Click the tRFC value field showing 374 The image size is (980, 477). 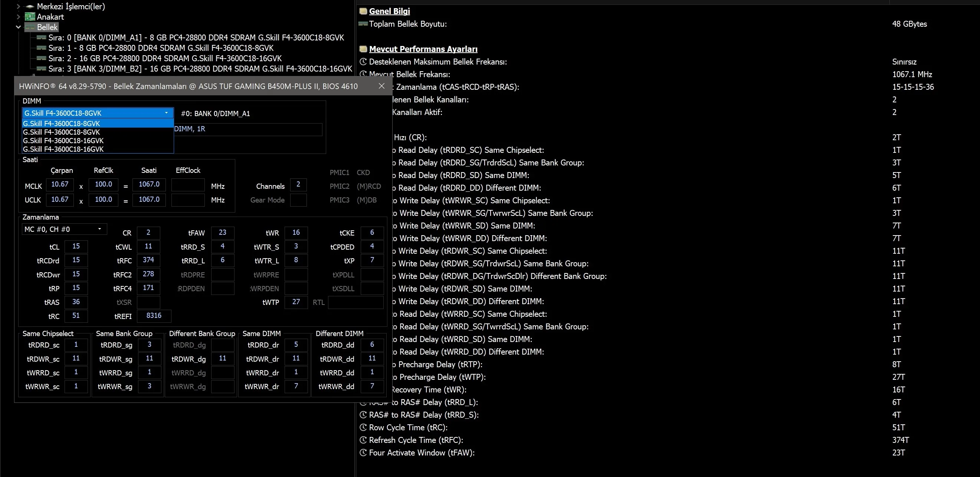coord(148,260)
